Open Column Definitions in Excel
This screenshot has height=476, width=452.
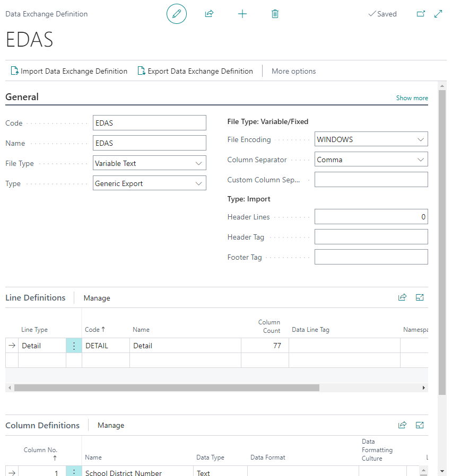click(x=420, y=425)
